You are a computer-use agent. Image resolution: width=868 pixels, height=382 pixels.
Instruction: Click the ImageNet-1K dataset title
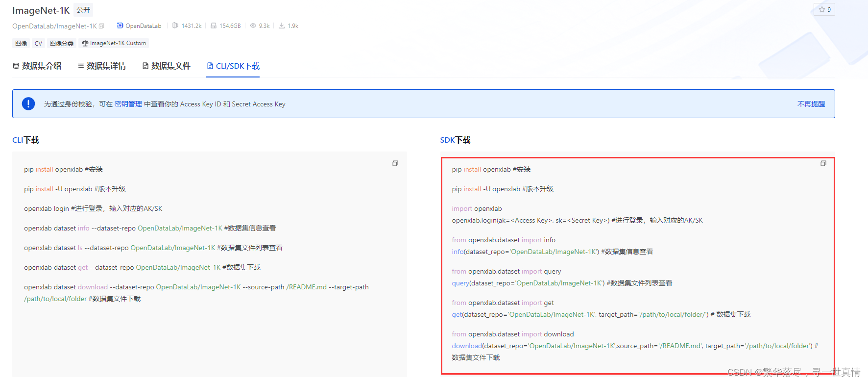41,10
